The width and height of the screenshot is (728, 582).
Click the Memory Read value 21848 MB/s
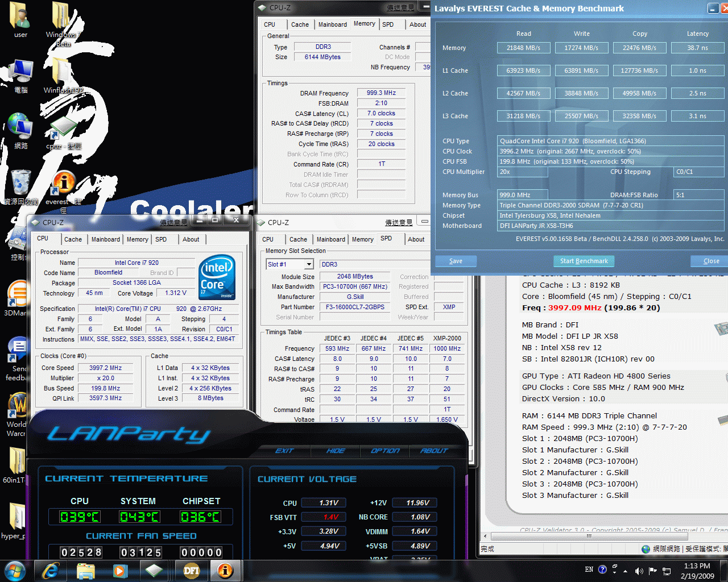click(x=523, y=48)
